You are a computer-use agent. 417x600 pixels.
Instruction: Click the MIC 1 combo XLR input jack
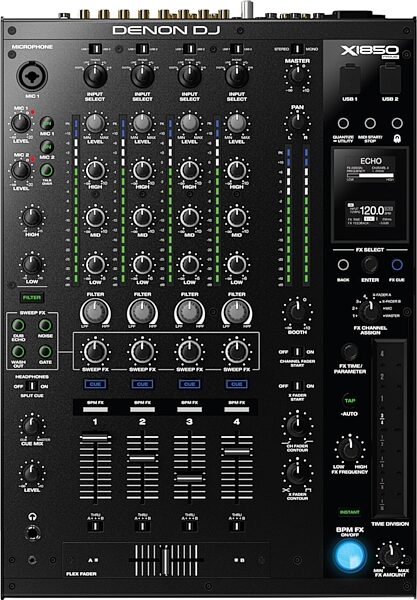(x=32, y=75)
